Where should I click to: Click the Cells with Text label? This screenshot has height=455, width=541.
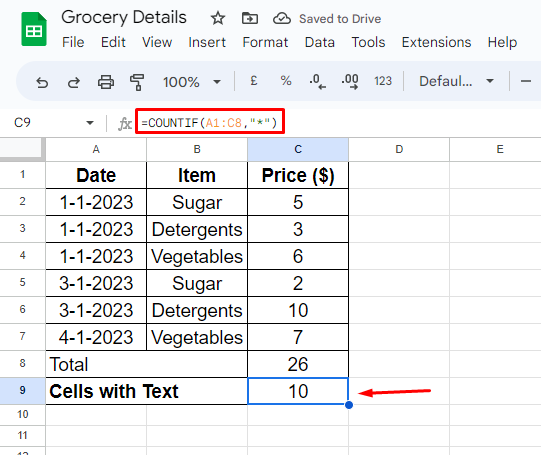[146, 391]
